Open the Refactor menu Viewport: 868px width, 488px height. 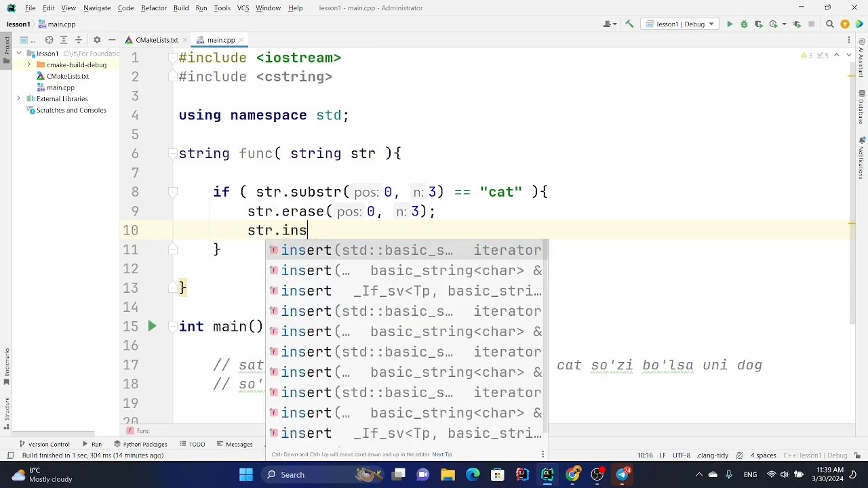point(154,8)
